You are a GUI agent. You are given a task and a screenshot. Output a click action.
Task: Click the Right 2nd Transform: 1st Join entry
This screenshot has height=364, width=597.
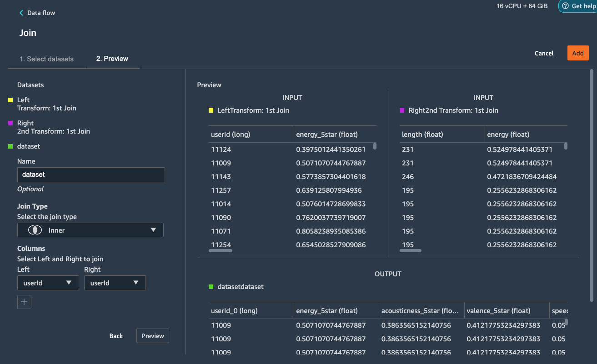coord(54,127)
